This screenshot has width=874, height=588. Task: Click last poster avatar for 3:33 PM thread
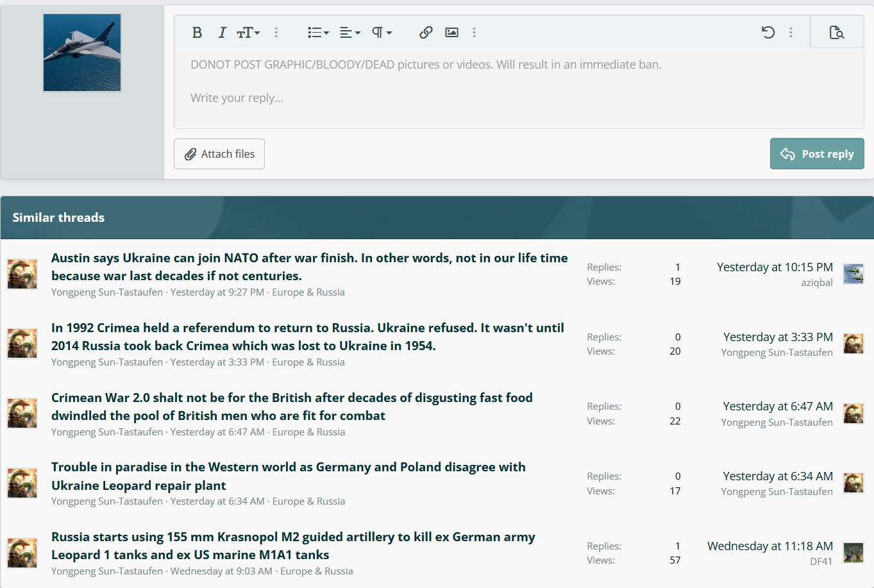click(853, 344)
